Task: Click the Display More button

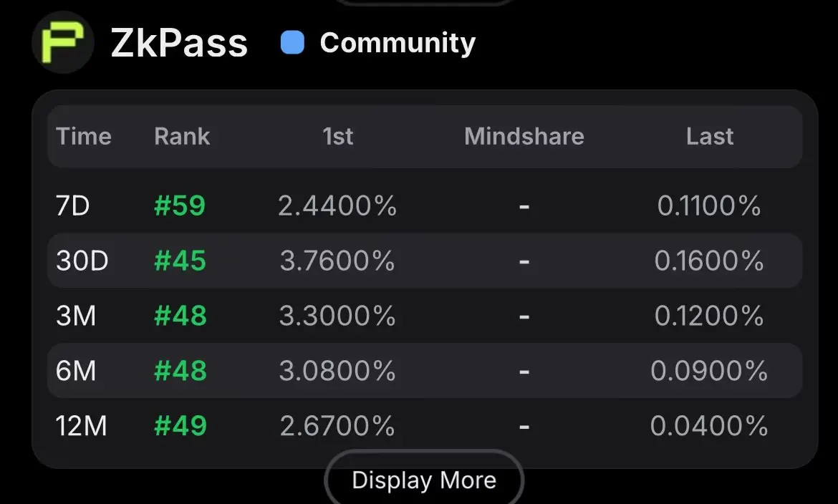Action: point(424,480)
